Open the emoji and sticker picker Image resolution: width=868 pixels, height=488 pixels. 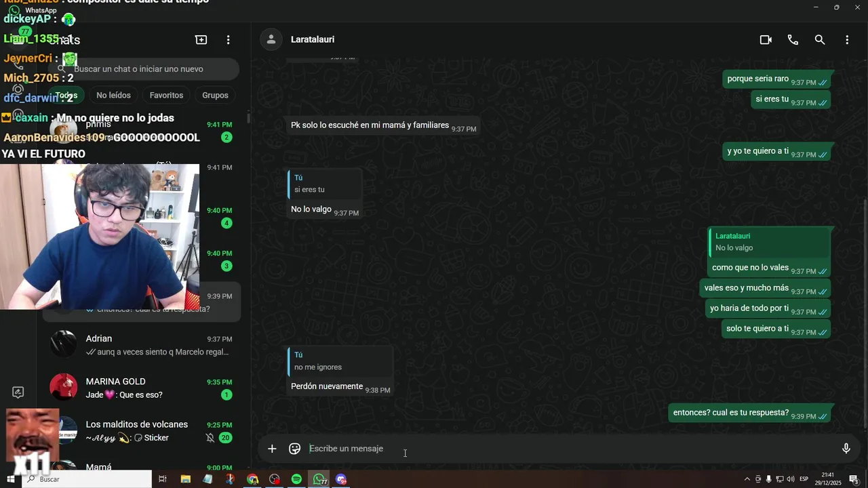294,449
